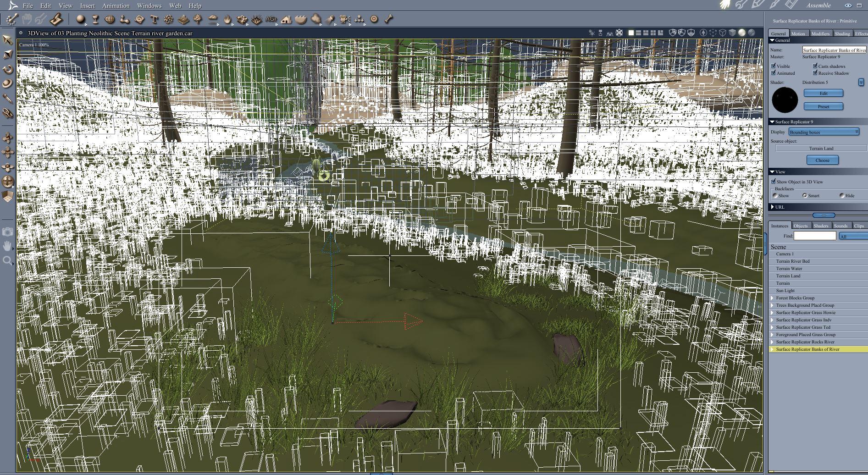Click the Name input field
Viewport: 868px width, 475px height.
(x=835, y=50)
